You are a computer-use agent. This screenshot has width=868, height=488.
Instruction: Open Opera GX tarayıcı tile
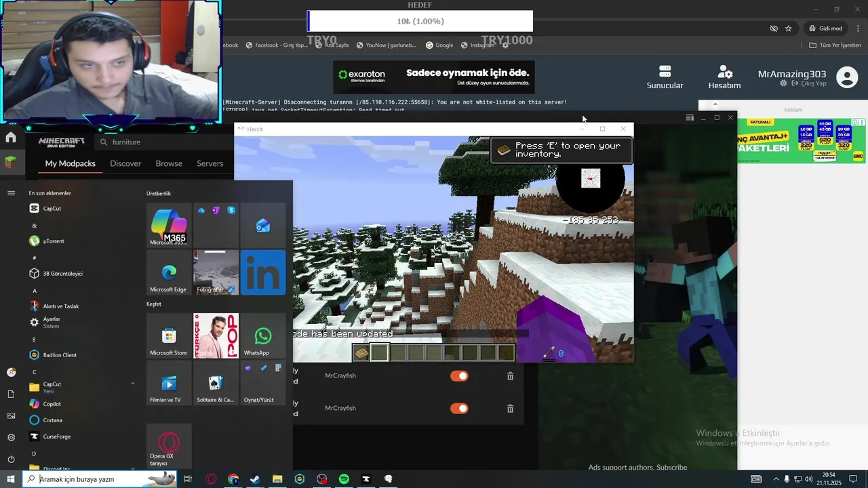[x=169, y=446]
